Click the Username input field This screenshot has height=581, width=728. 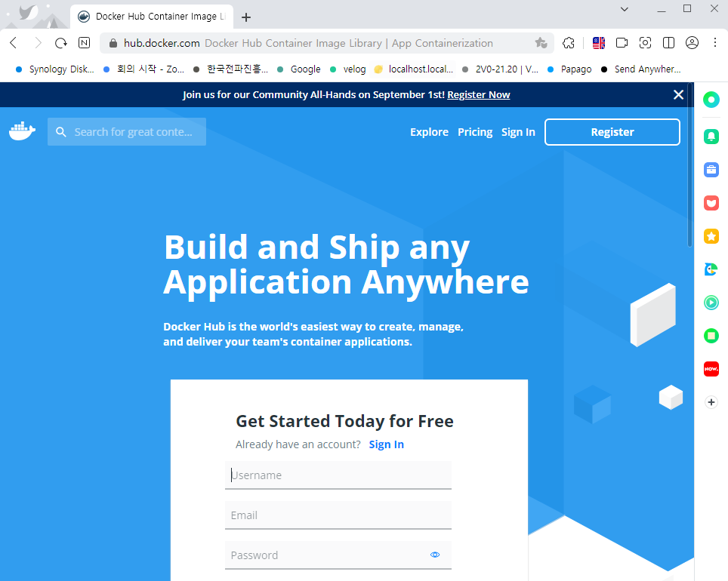click(338, 475)
